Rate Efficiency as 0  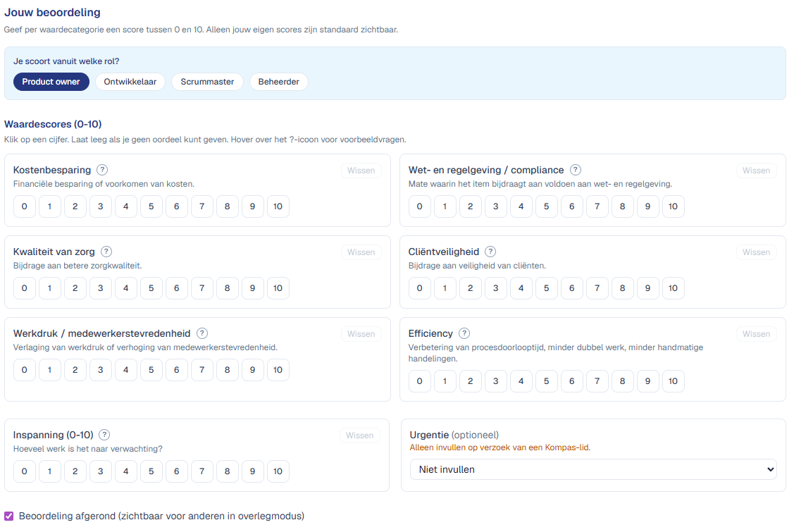419,381
